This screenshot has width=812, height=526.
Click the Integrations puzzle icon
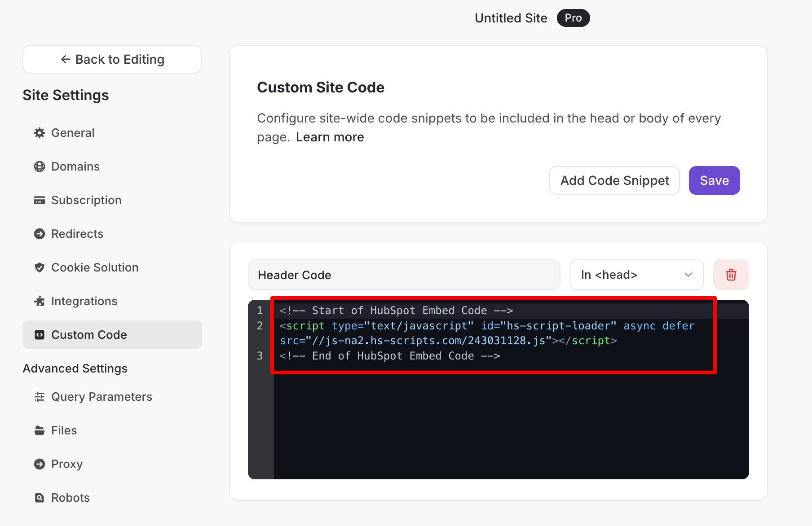(x=40, y=301)
